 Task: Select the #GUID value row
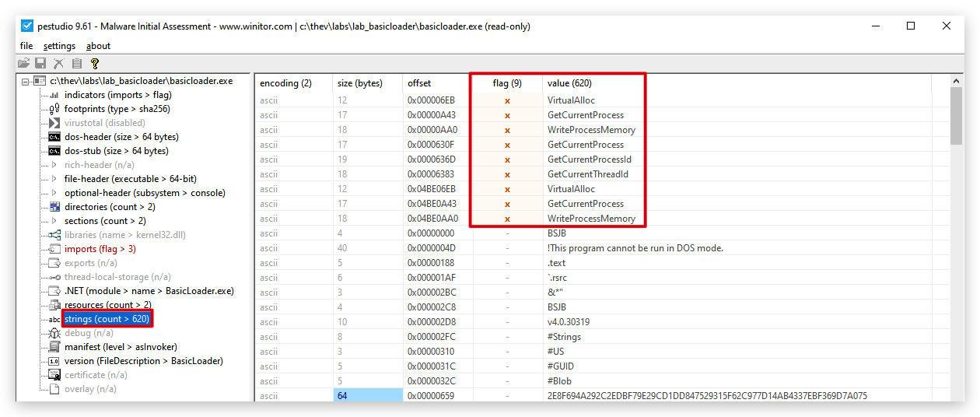561,366
